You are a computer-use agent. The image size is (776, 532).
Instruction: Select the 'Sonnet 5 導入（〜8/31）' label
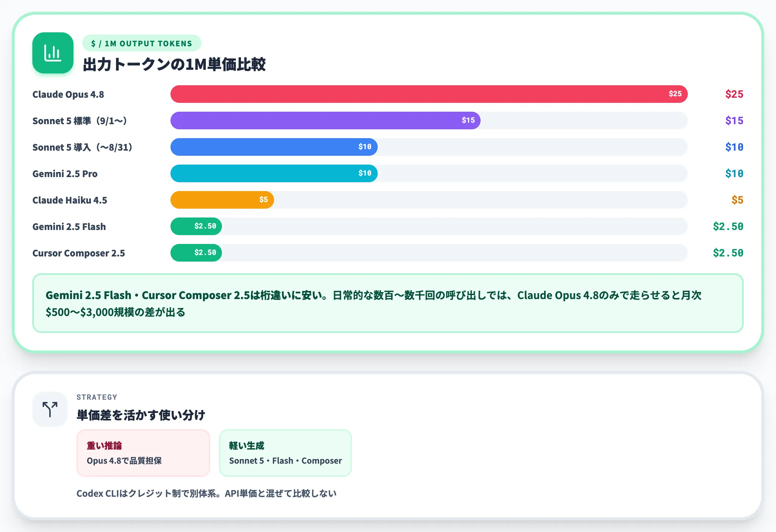(x=82, y=147)
